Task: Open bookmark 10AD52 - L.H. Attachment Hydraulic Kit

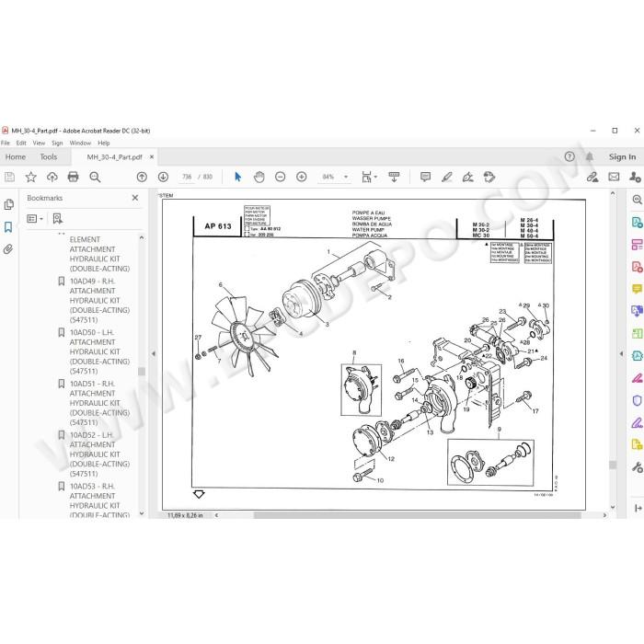Action: (99, 454)
